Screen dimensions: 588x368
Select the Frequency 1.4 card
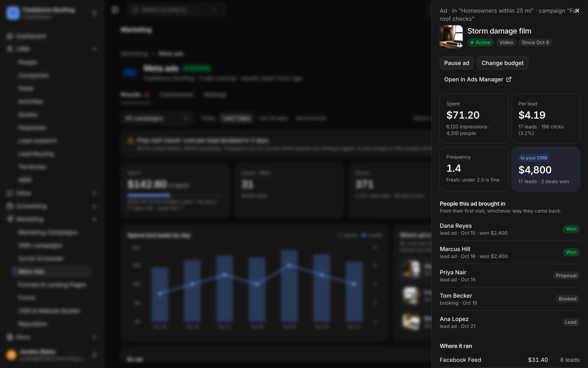tap(473, 169)
